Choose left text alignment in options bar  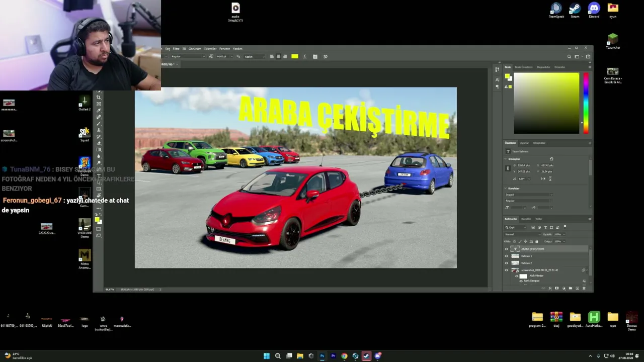click(272, 56)
